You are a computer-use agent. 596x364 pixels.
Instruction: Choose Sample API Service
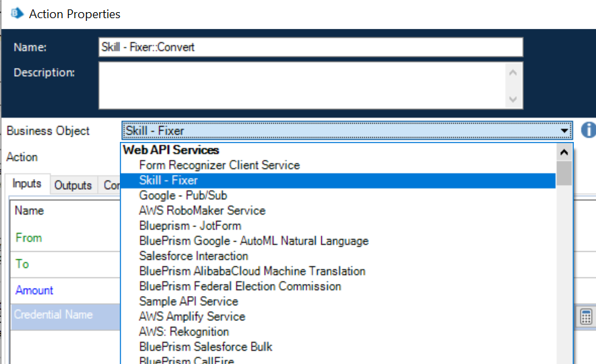[x=338, y=301]
